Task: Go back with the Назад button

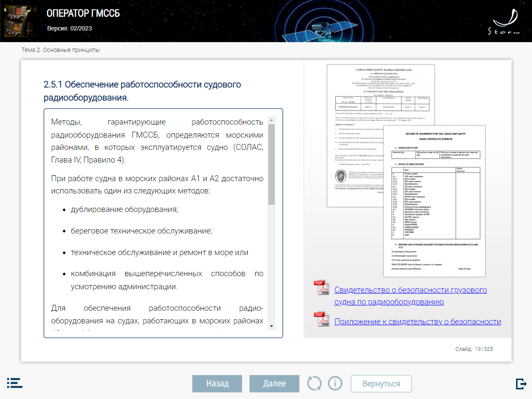Action: pyautogui.click(x=217, y=384)
